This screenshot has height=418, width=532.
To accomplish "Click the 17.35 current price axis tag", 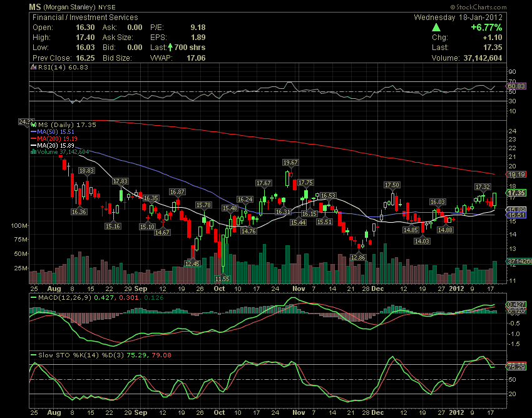I will pyautogui.click(x=516, y=193).
